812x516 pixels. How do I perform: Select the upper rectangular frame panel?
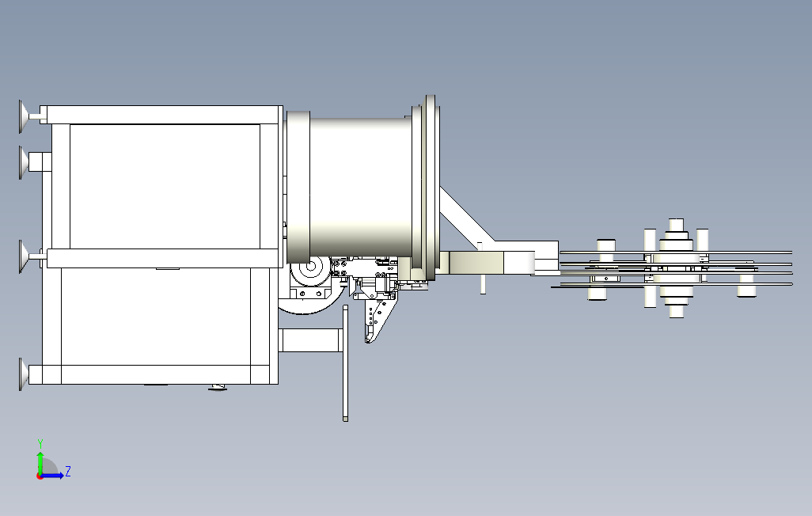tap(165, 187)
